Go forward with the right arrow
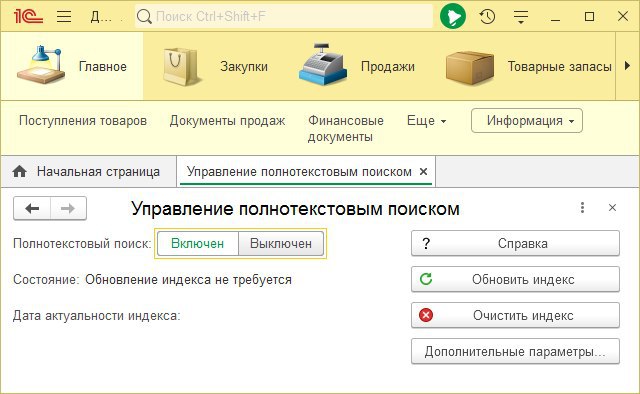The image size is (640, 394). pyautogui.click(x=68, y=208)
